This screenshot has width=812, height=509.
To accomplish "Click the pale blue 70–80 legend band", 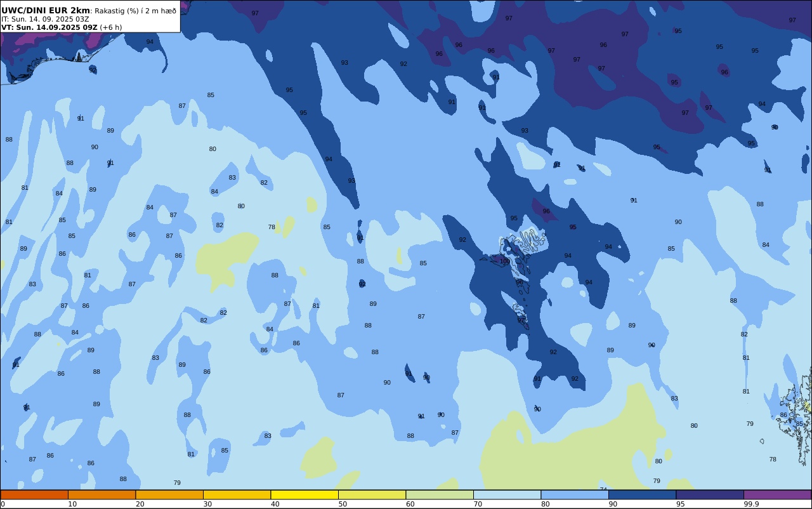I will click(x=507, y=494).
